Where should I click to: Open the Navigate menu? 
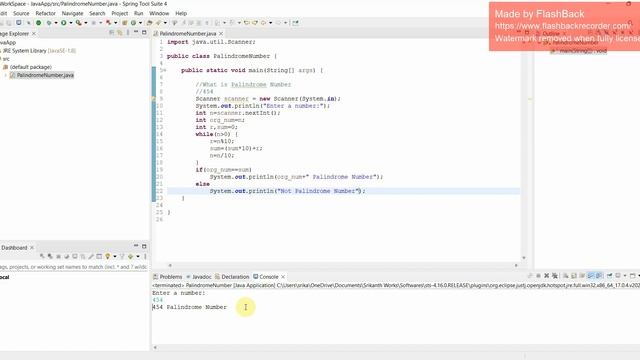[x=72, y=13]
